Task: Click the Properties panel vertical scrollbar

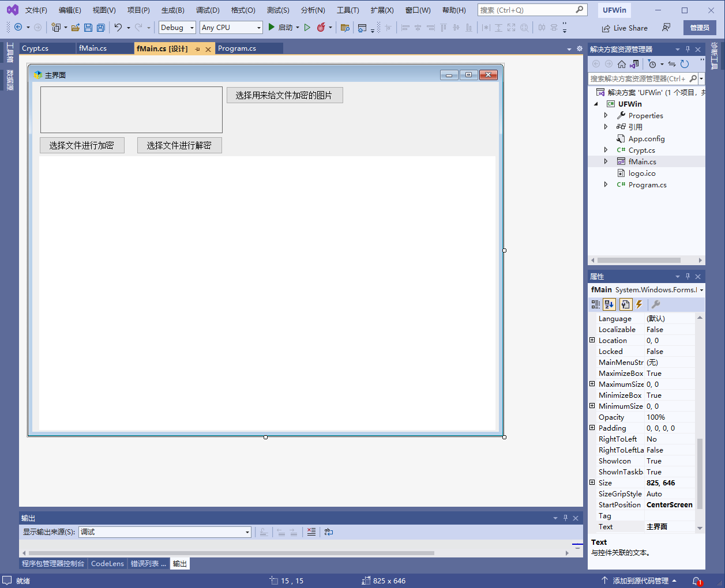Action: (x=700, y=474)
